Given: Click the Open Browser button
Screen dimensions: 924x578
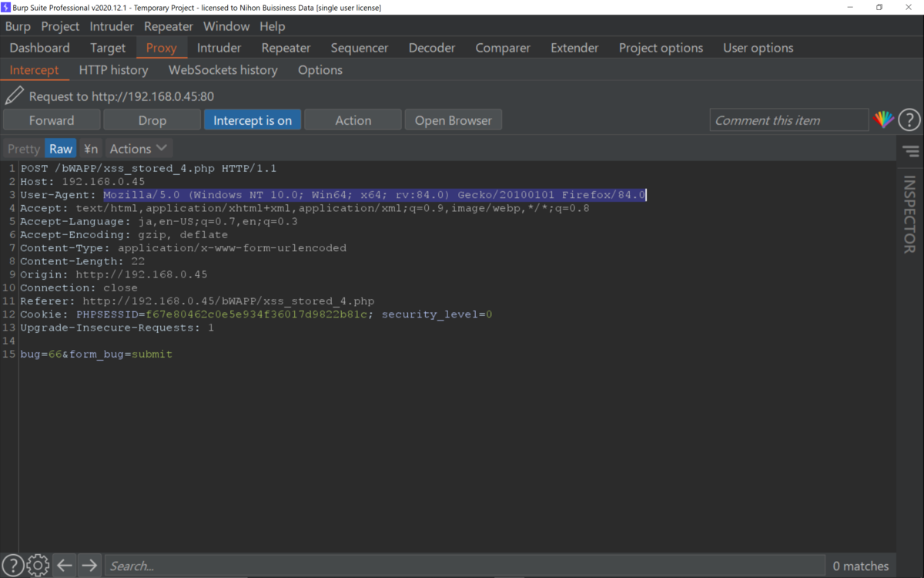Looking at the screenshot, I should (454, 120).
